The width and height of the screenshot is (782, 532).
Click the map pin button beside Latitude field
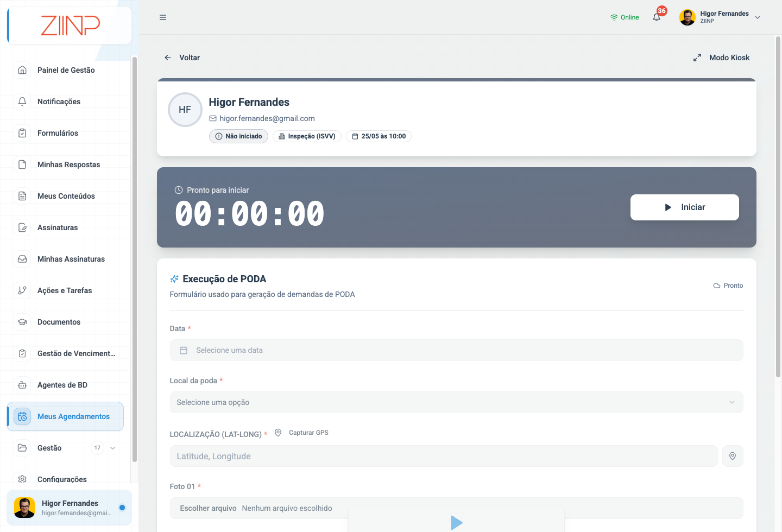733,456
